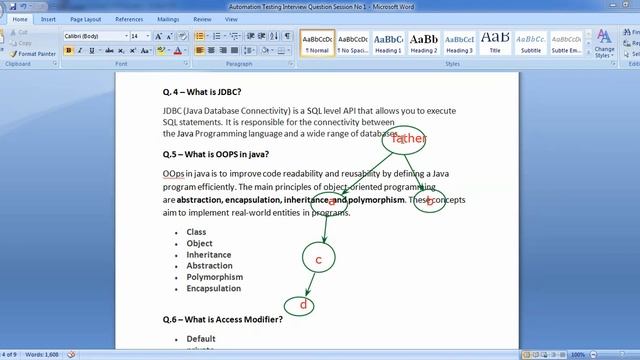The image size is (640, 360).
Task: Click the Multilevel List icon
Action: (x=234, y=36)
